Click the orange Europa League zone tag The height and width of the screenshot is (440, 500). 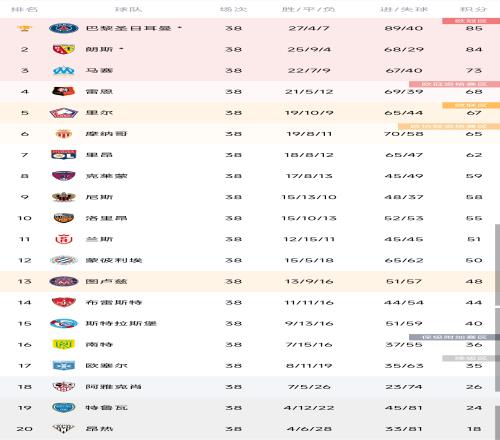pos(471,105)
